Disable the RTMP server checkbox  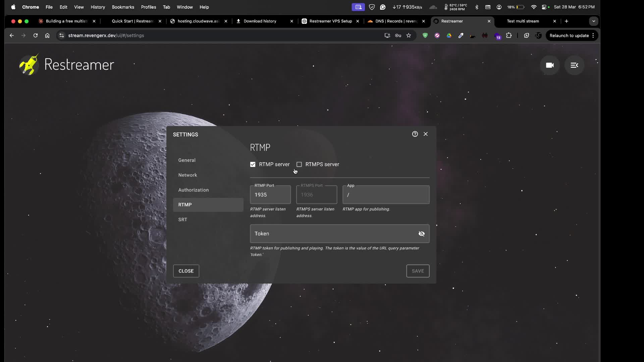tap(253, 165)
